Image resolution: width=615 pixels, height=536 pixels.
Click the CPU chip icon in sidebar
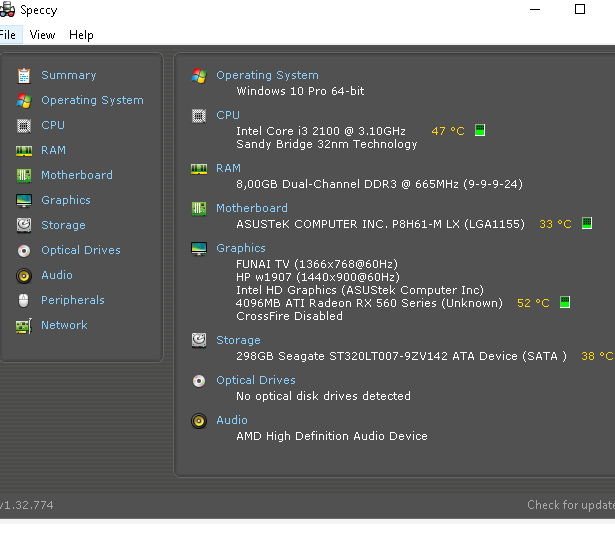click(24, 126)
